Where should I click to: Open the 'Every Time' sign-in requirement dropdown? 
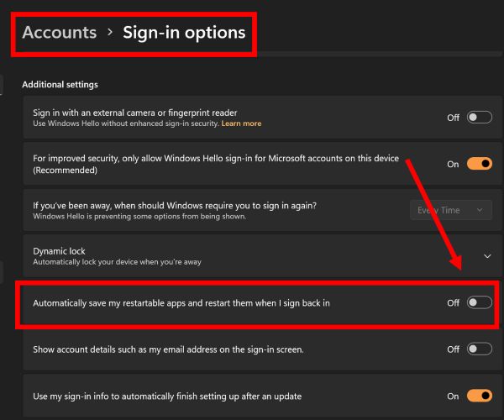click(x=450, y=210)
